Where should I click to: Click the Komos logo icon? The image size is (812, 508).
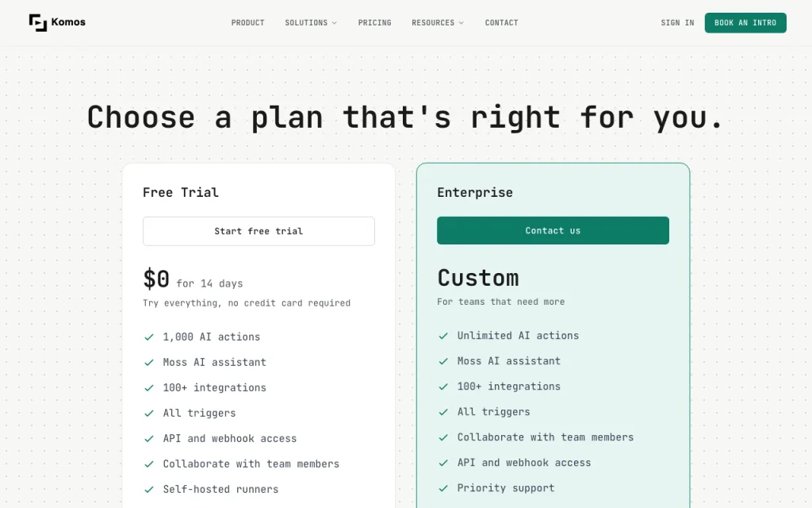[x=38, y=23]
